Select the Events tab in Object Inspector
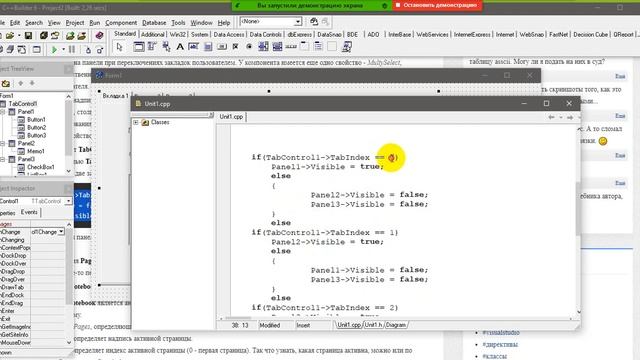Viewport: 640px width, 360px height. 29,212
